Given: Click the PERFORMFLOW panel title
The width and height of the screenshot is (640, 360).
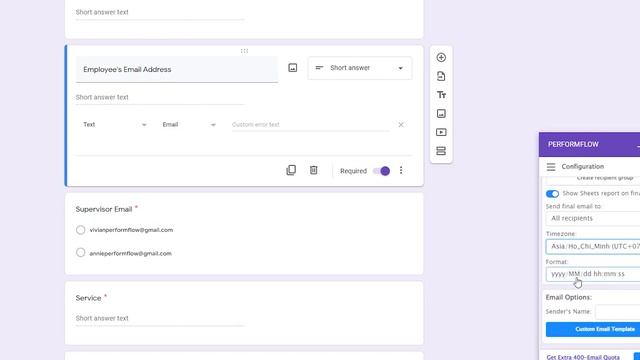Looking at the screenshot, I should [573, 144].
